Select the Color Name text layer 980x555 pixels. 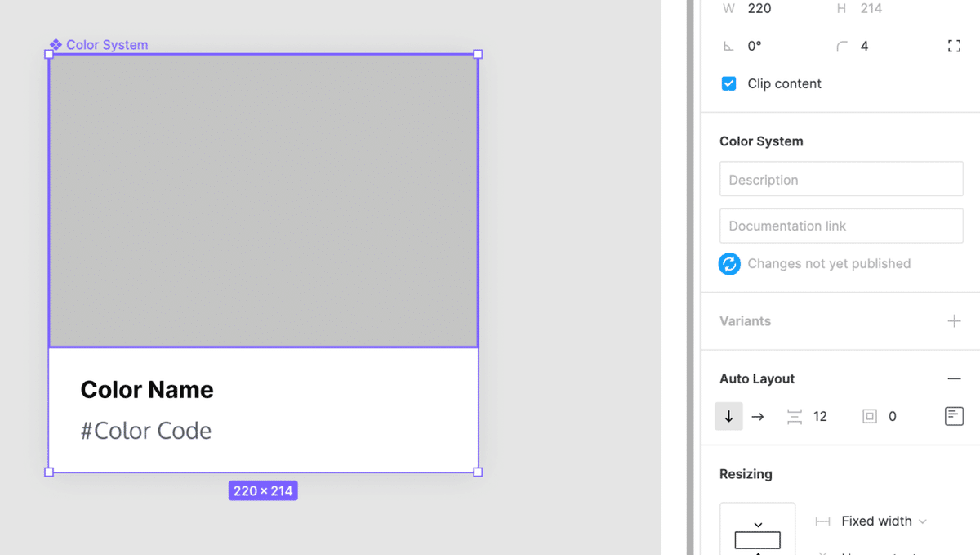coord(147,390)
